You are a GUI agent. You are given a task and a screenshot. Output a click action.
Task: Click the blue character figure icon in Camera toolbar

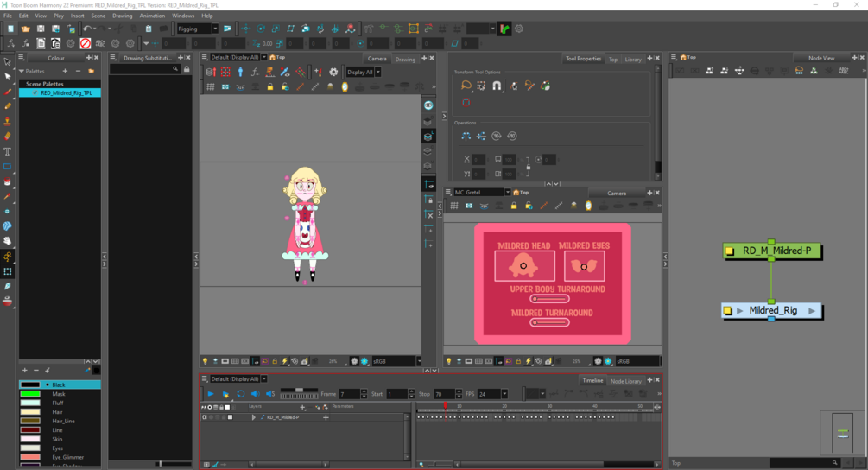pyautogui.click(x=240, y=72)
